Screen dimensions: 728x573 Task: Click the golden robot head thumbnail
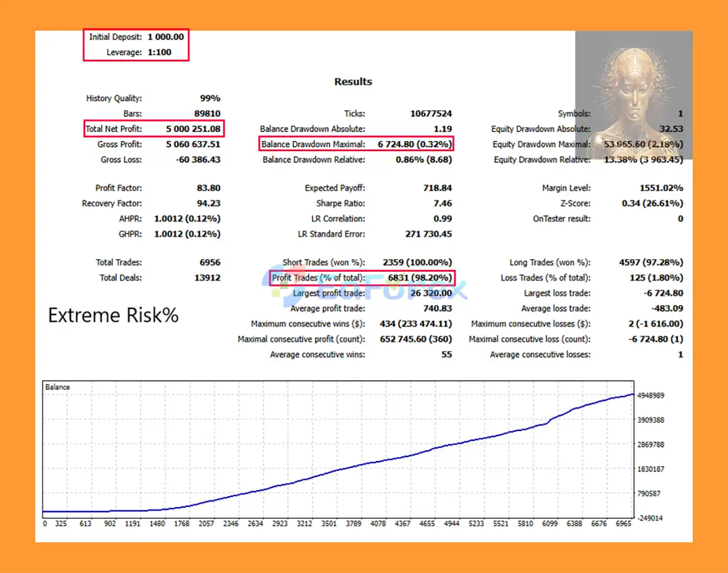tap(634, 95)
